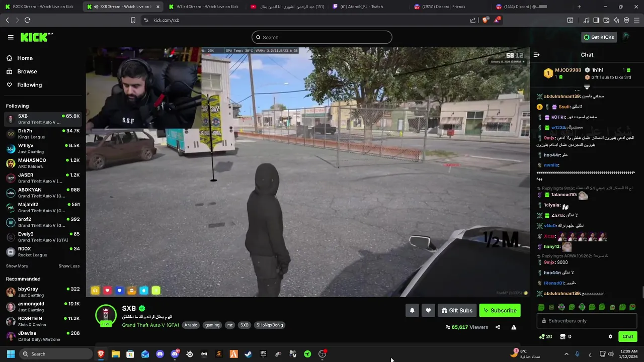The image size is (644, 362).
Task: Open chat settings gear
Action: point(610,337)
